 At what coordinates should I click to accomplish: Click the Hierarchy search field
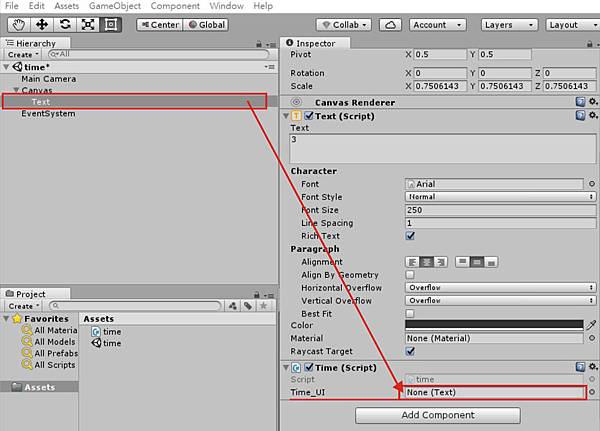point(159,54)
